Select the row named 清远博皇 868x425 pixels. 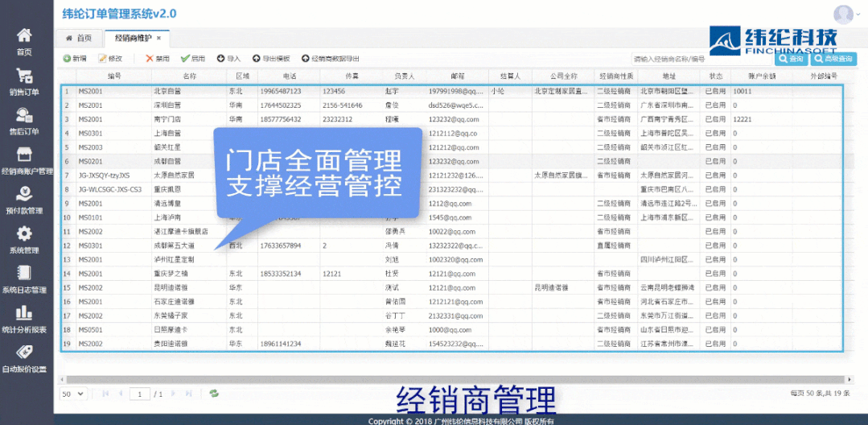452,204
